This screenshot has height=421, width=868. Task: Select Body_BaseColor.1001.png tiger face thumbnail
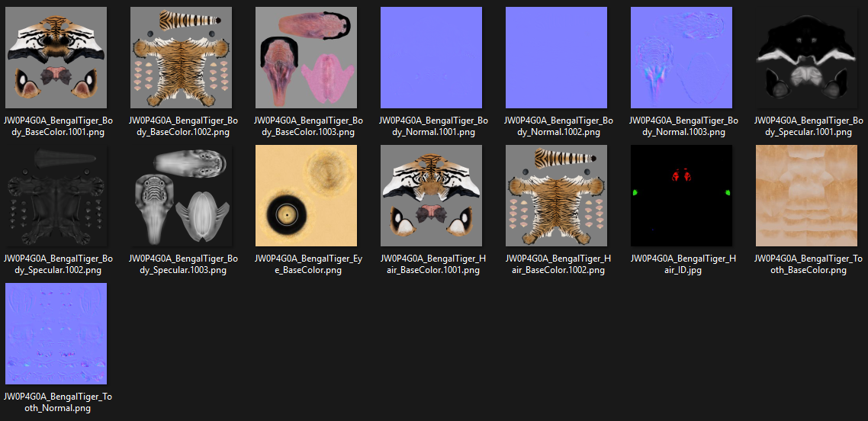coord(56,57)
